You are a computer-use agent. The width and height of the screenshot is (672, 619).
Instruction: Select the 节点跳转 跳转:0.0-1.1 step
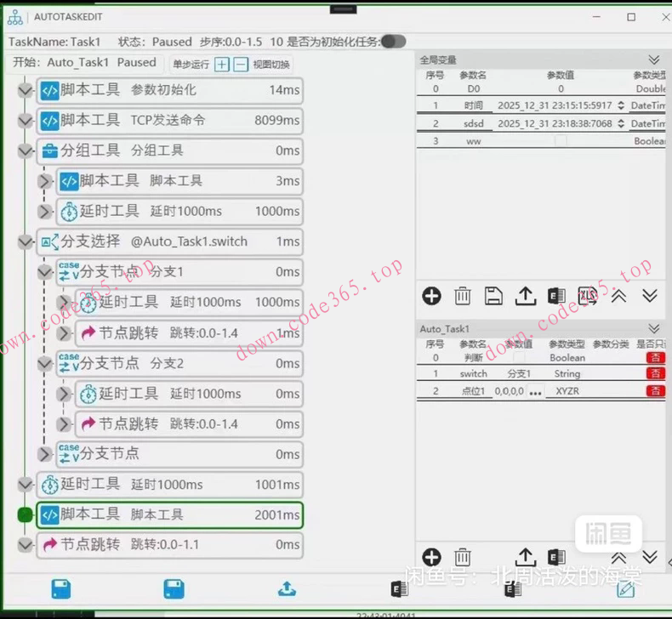click(170, 544)
